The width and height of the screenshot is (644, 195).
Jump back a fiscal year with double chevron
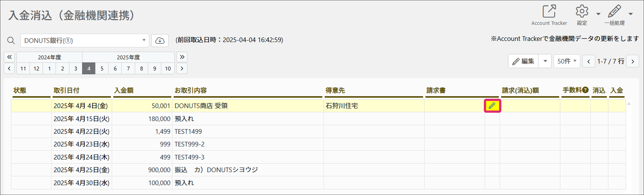coord(9,57)
